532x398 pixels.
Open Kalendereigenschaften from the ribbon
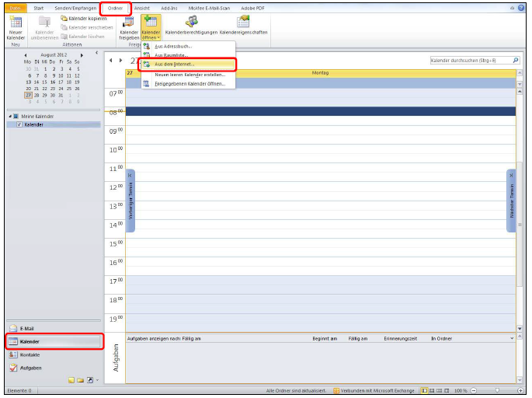(x=243, y=26)
